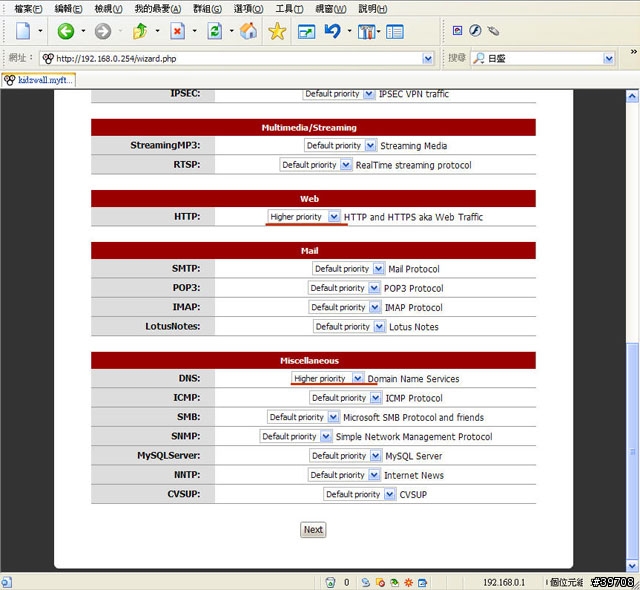This screenshot has height=590, width=640.
Task: Open MySQLServer priority dropdown
Action: point(345,455)
